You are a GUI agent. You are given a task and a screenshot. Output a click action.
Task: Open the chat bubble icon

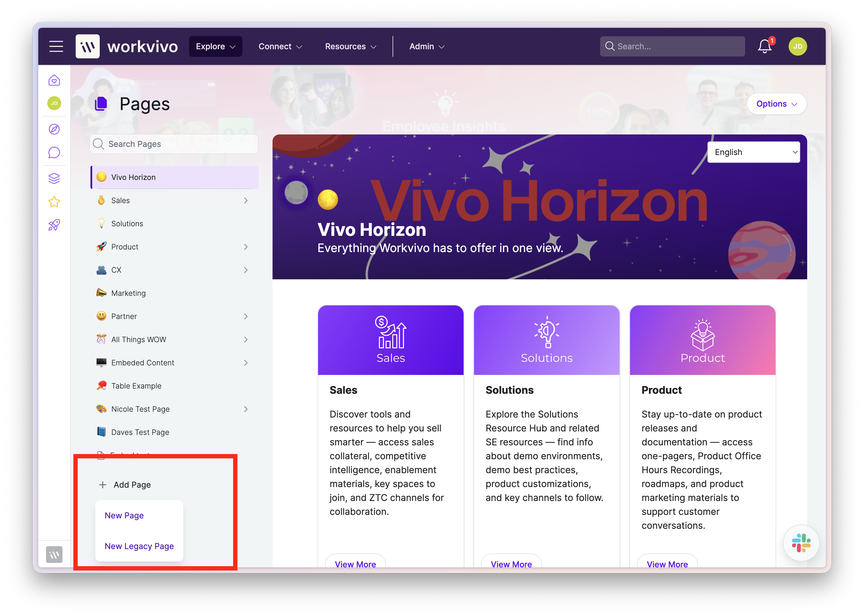pyautogui.click(x=54, y=152)
